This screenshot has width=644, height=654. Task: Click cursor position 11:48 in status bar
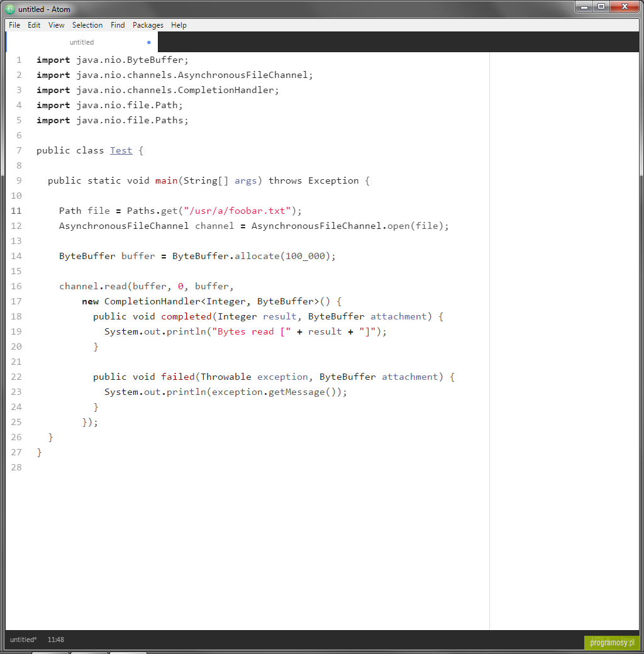click(56, 640)
